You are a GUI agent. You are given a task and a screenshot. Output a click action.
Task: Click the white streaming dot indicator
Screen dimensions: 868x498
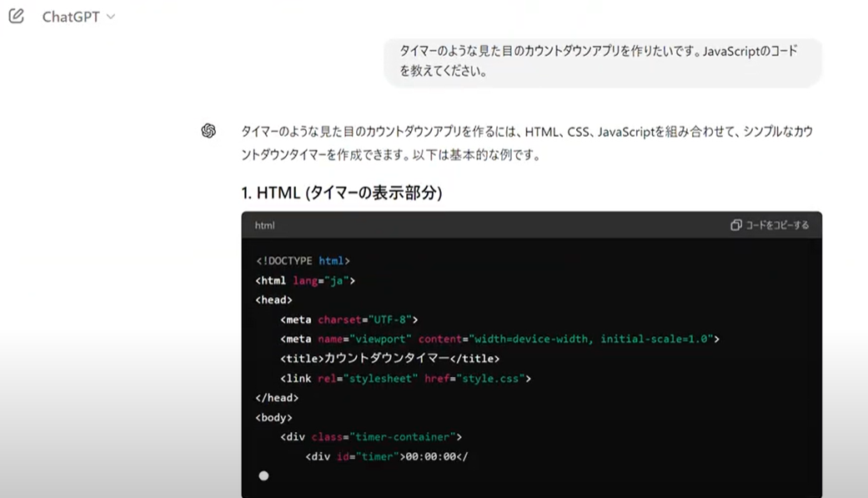(263, 475)
